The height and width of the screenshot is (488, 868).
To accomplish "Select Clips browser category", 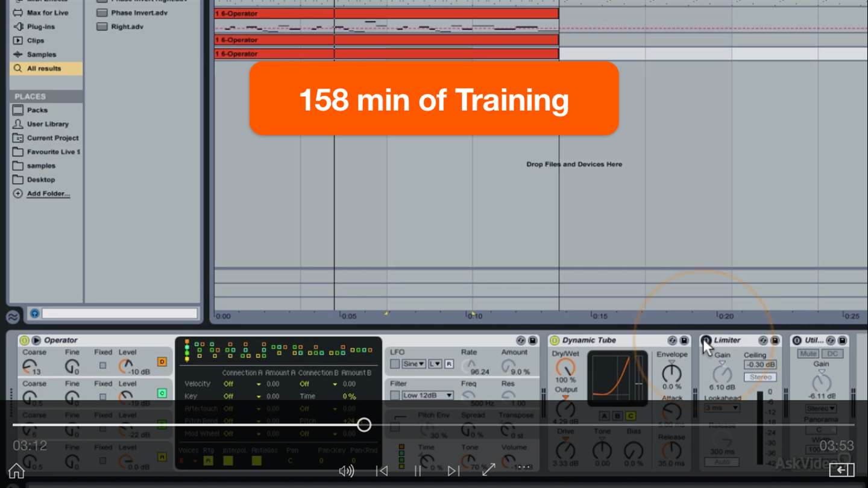I will click(x=28, y=40).
